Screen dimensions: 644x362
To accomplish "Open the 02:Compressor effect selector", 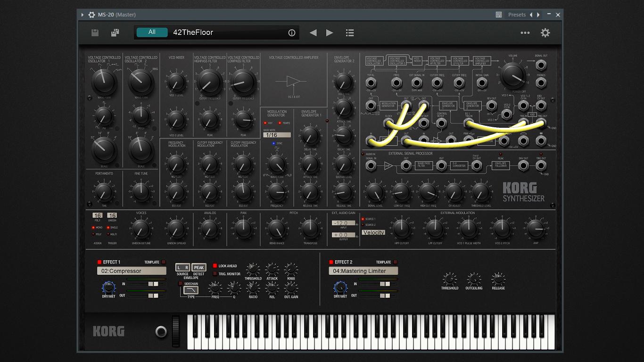I will tap(132, 271).
